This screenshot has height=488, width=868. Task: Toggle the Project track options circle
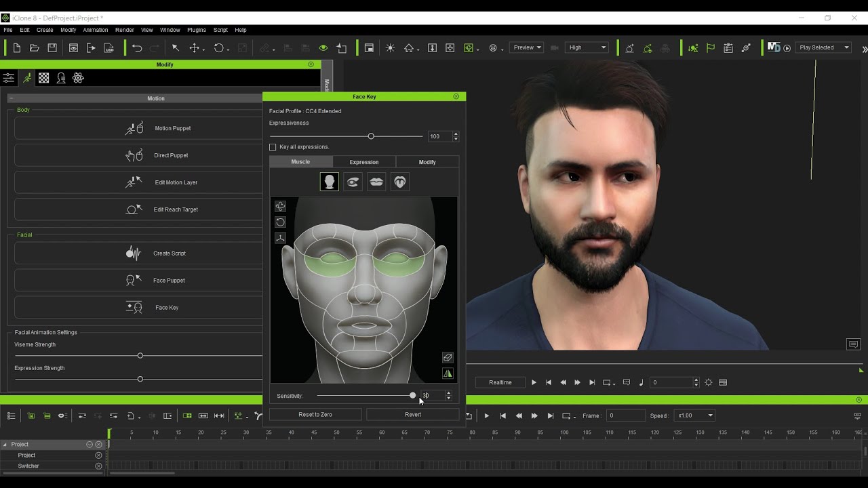coord(89,445)
